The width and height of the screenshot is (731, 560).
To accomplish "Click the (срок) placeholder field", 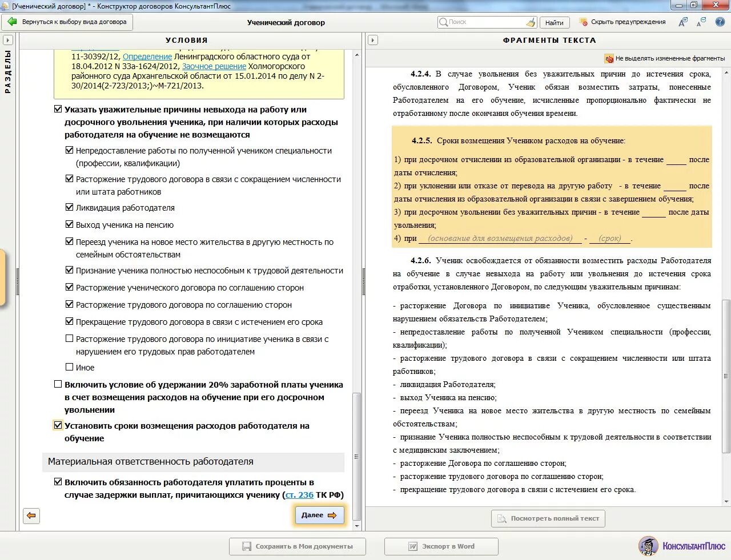I will 610,238.
